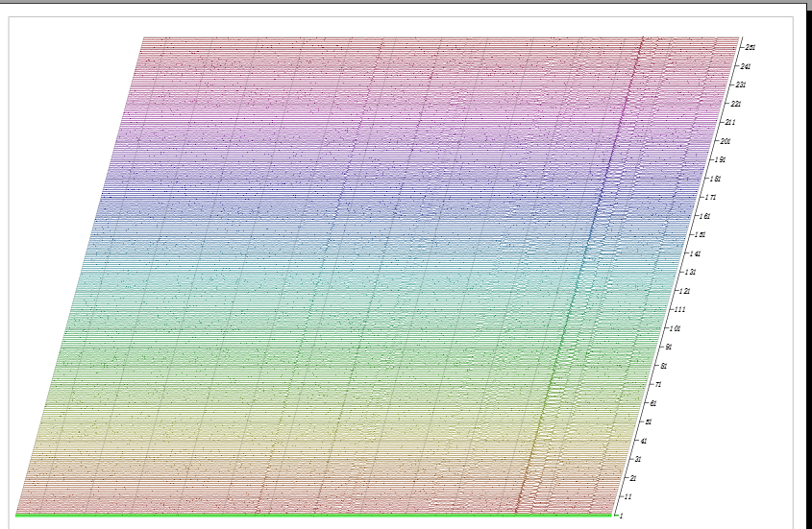The height and width of the screenshot is (529, 812).
Task: Select the tick label 161
Action: pos(704,216)
